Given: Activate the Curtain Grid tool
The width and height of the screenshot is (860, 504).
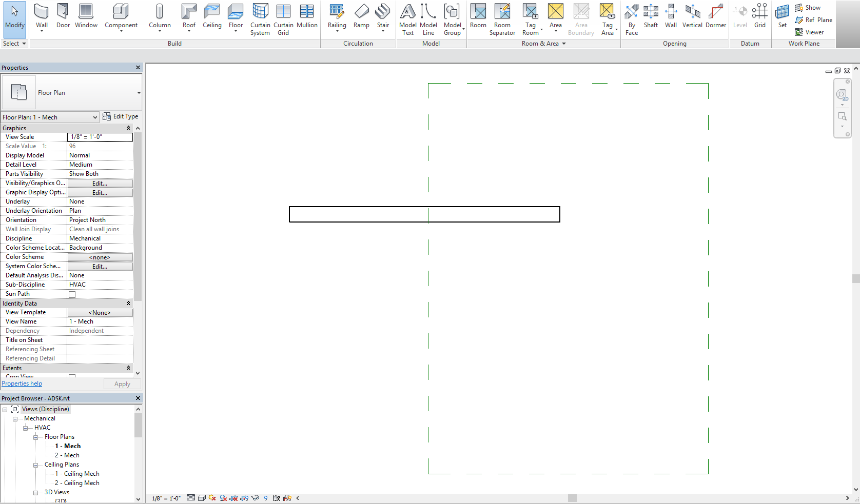Looking at the screenshot, I should point(283,19).
